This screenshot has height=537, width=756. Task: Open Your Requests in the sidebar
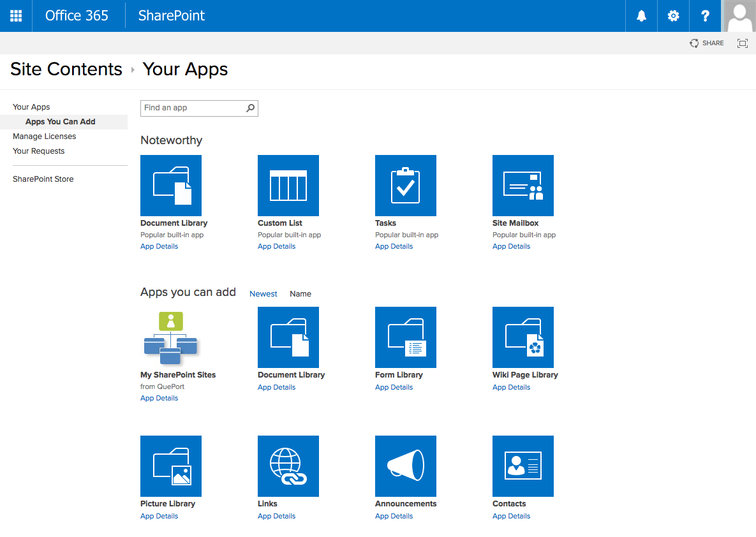(x=38, y=151)
